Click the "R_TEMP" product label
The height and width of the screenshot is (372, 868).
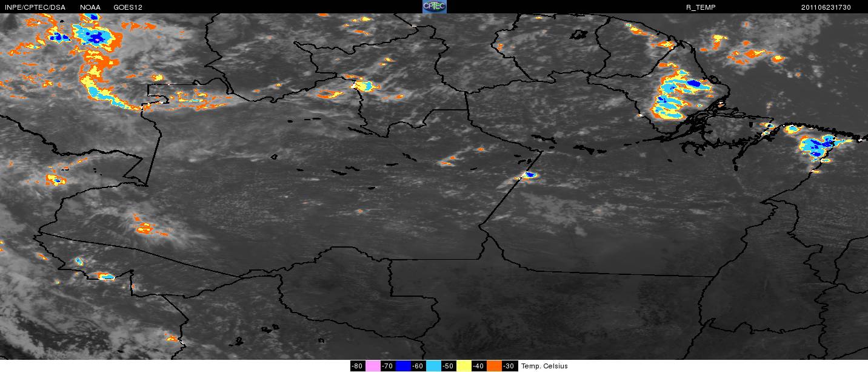(701, 7)
